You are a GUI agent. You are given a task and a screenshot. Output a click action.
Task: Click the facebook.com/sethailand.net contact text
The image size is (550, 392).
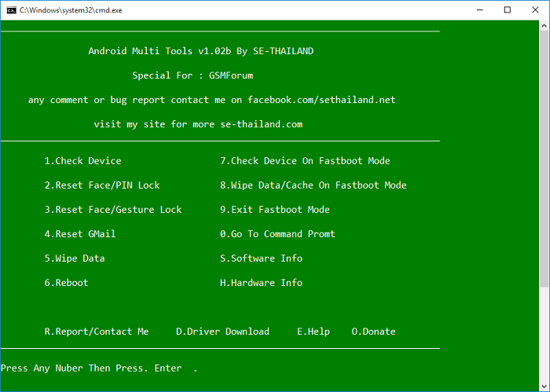[321, 100]
